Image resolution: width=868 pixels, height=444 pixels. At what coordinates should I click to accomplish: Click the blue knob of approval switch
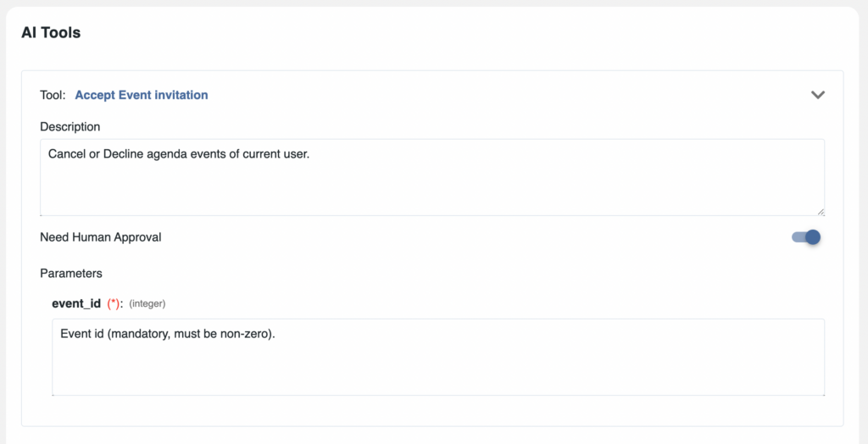(x=813, y=237)
